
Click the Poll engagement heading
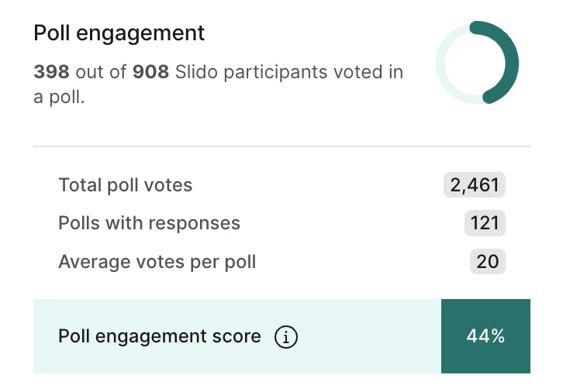coord(119,33)
